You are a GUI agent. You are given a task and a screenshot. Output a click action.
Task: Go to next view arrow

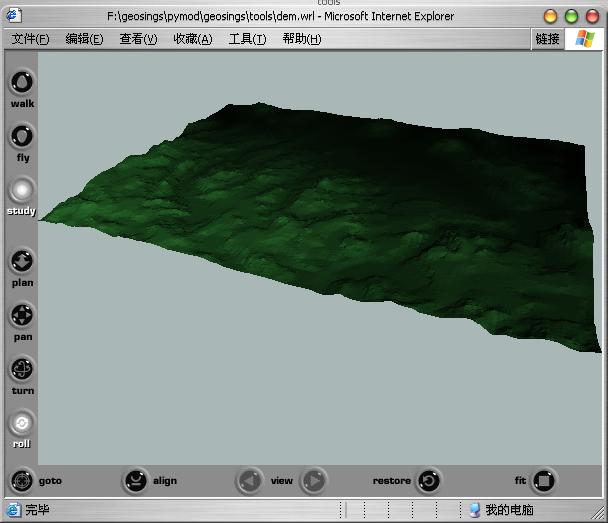tap(313, 481)
